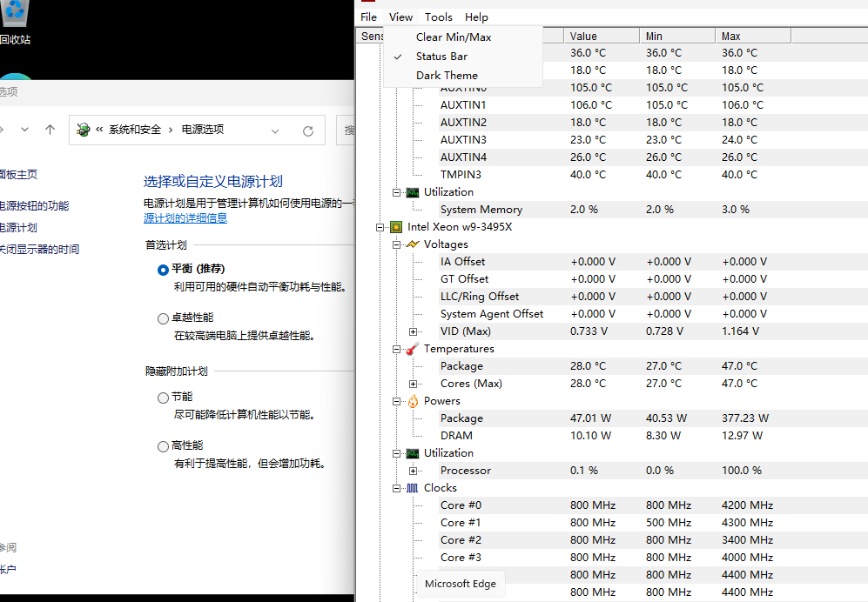This screenshot has height=602, width=868.
Task: Select the LLC/Ring Offset row
Action: click(653, 297)
